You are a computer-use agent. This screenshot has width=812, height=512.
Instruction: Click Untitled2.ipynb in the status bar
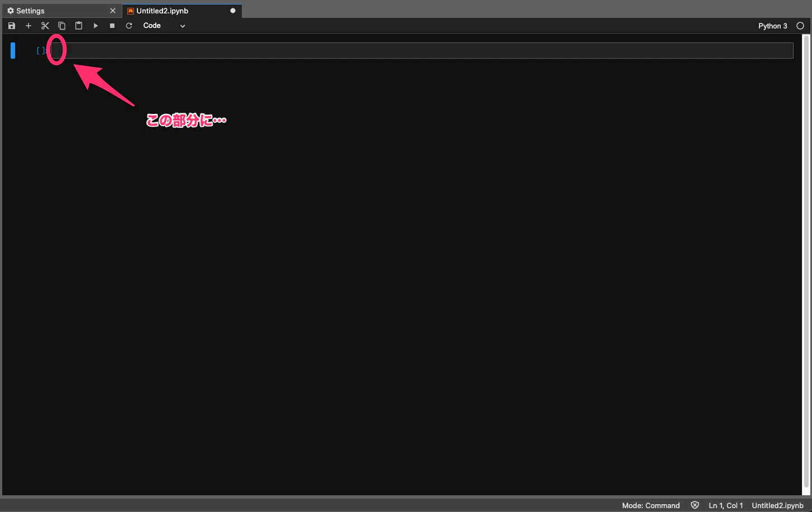(777, 505)
